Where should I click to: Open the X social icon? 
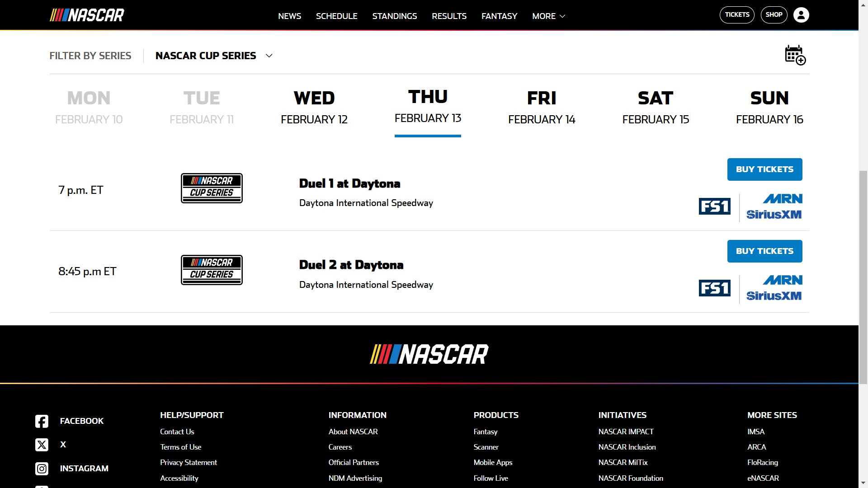click(x=42, y=445)
